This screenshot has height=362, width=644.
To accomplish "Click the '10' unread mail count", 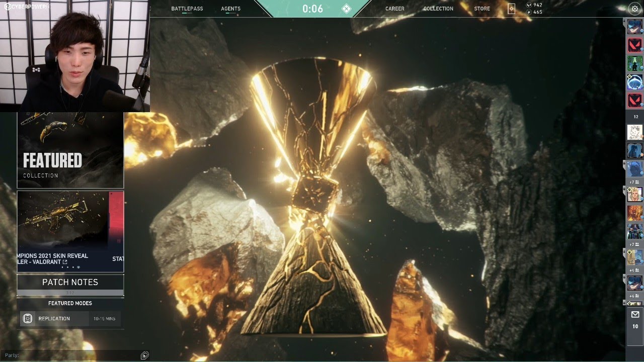I will click(x=635, y=326).
